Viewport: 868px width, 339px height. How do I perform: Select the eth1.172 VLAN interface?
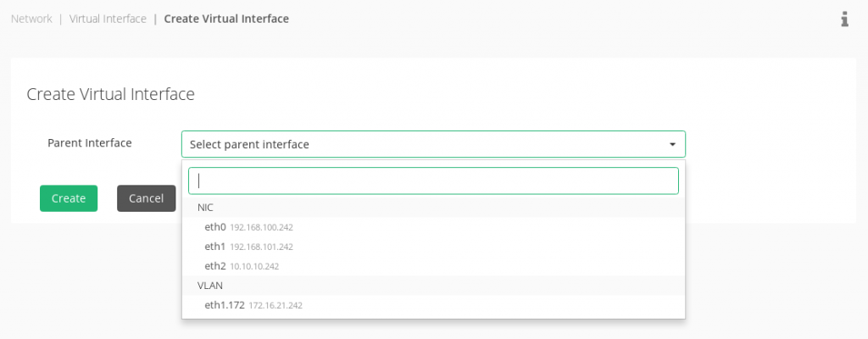(225, 305)
